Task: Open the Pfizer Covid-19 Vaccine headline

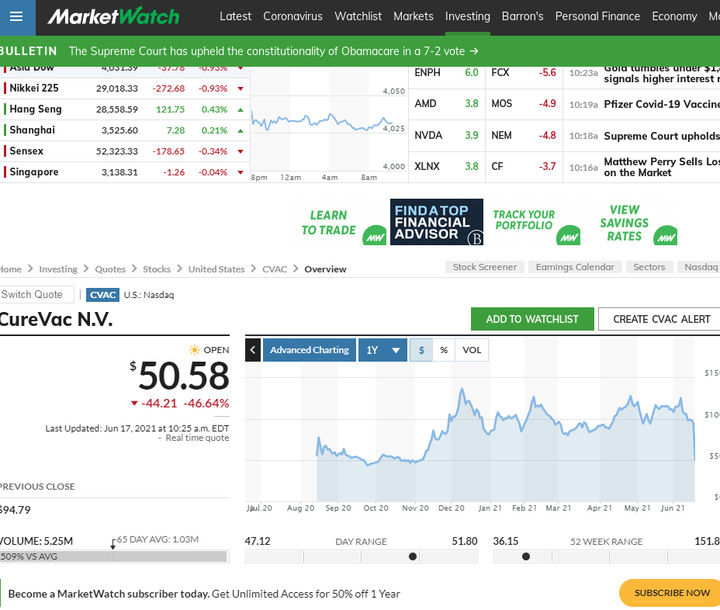Action: click(x=662, y=104)
